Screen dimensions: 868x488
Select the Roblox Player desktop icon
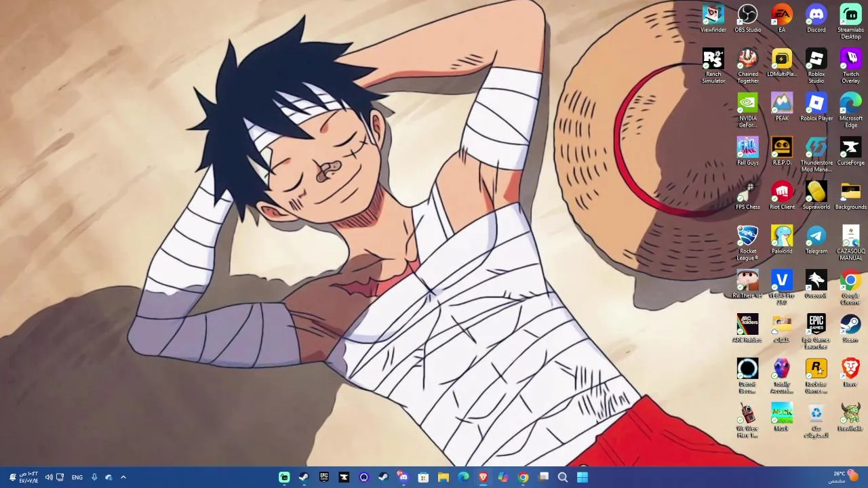coord(816,107)
